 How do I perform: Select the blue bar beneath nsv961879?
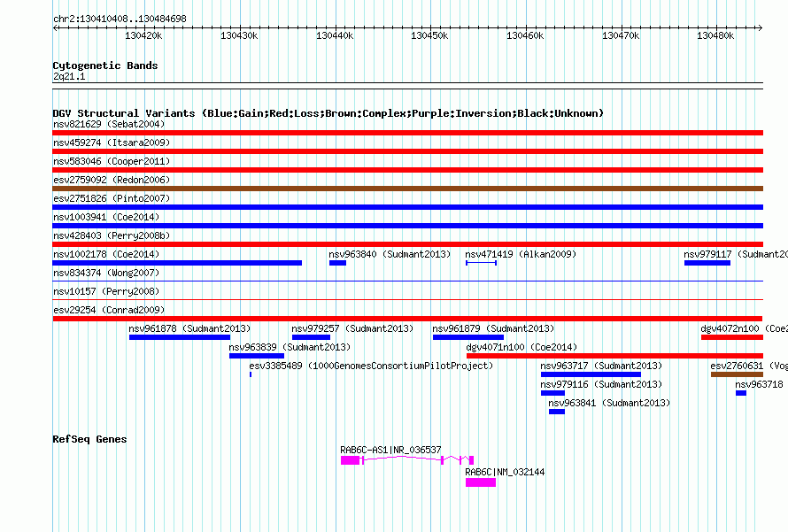[467, 337]
